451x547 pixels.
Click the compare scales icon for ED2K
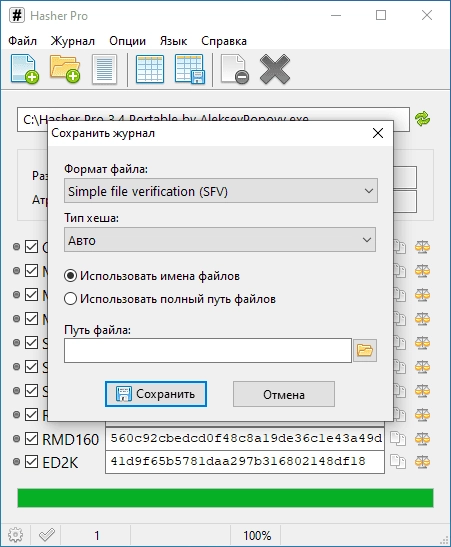point(422,462)
